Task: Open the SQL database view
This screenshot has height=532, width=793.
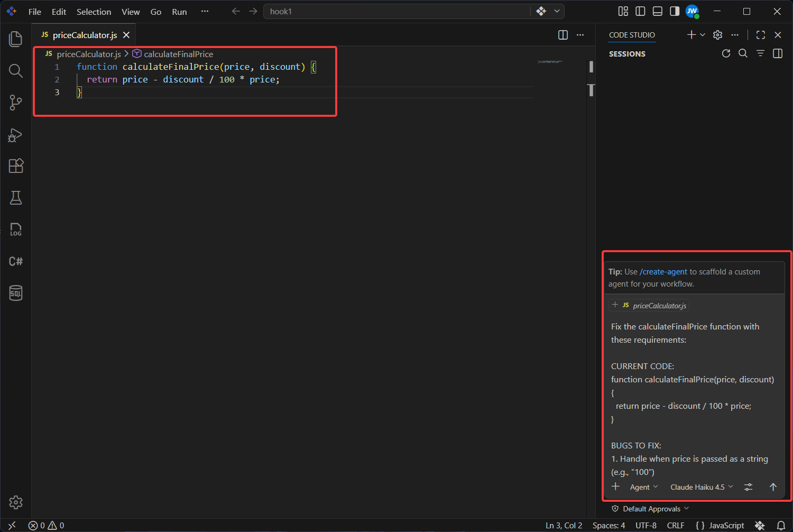Action: [x=16, y=293]
